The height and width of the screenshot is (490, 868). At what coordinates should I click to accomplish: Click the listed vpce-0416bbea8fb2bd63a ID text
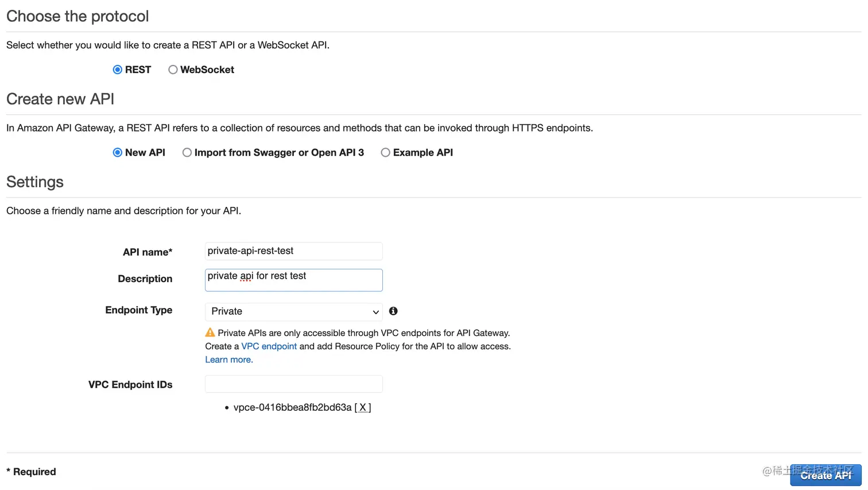(292, 407)
